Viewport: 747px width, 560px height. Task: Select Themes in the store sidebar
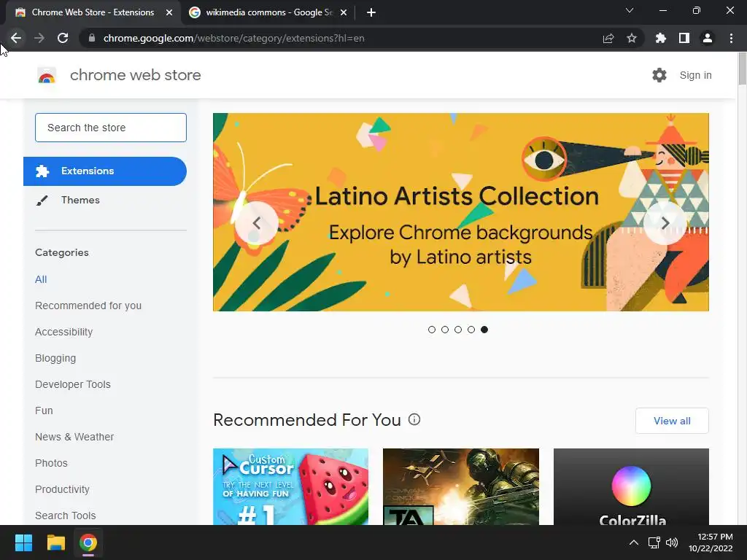click(x=80, y=200)
